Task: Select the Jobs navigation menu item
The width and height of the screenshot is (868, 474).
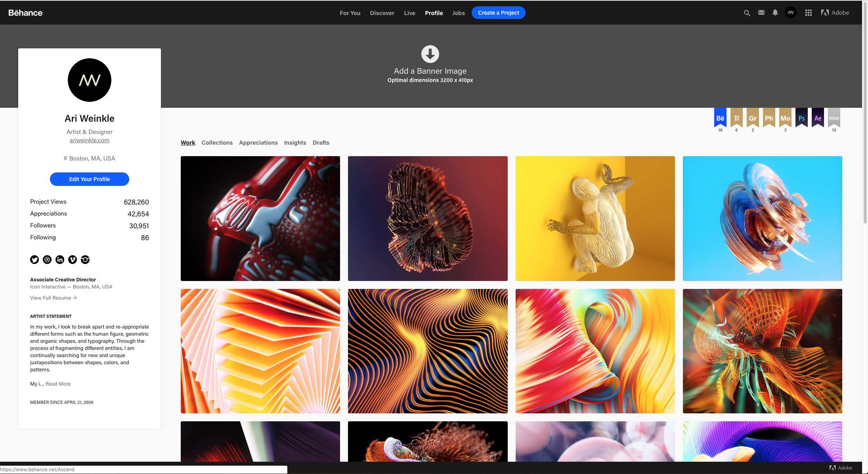Action: [x=458, y=12]
